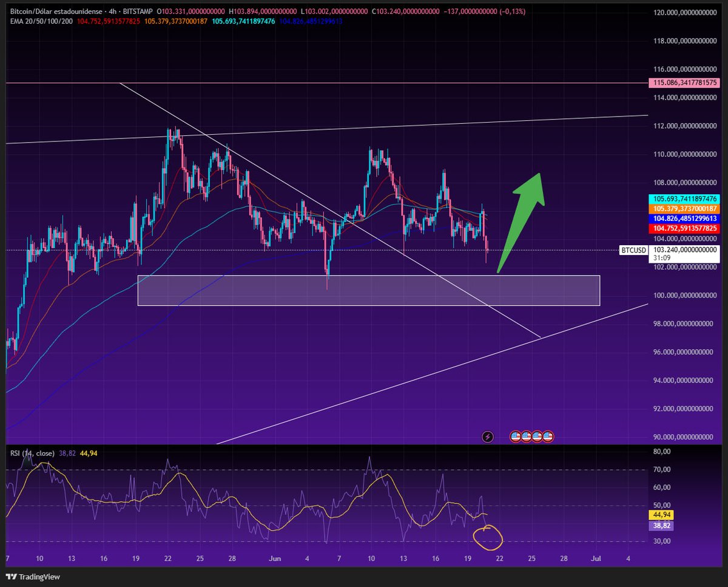
Task: Click the 92.000,0000000000 price axis label
Action: click(684, 409)
